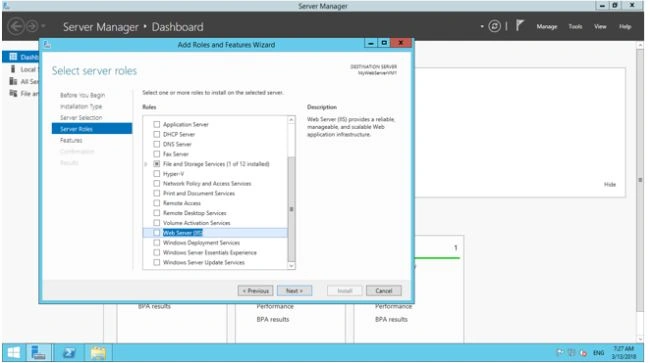Click Server Manager main window scrollbar

click(x=640, y=180)
